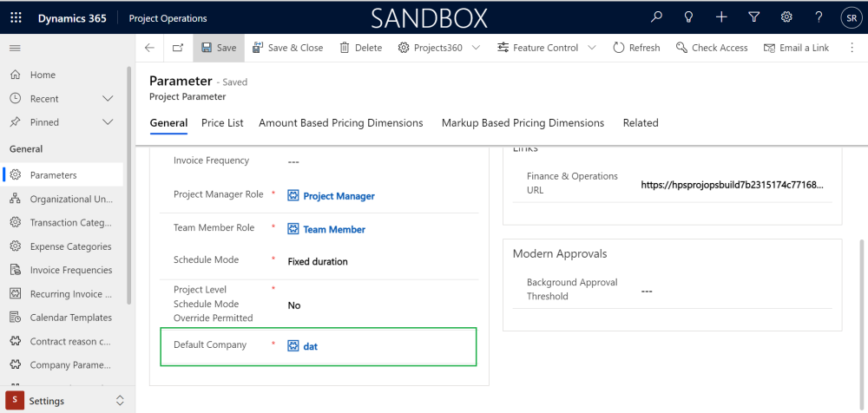Expand the Pinned section in the sidebar
The width and height of the screenshot is (868, 413).
(x=108, y=122)
